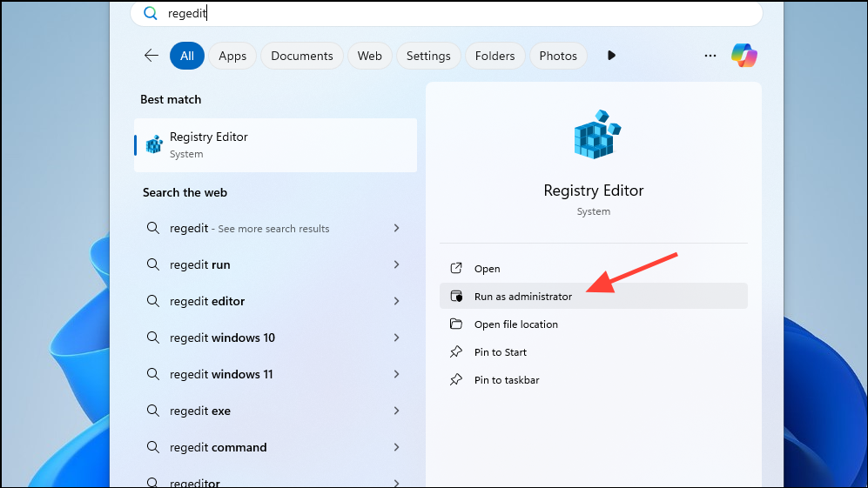Expand the 'regedit command' chevron
Viewport: 868px width, 488px height.
pyautogui.click(x=396, y=447)
